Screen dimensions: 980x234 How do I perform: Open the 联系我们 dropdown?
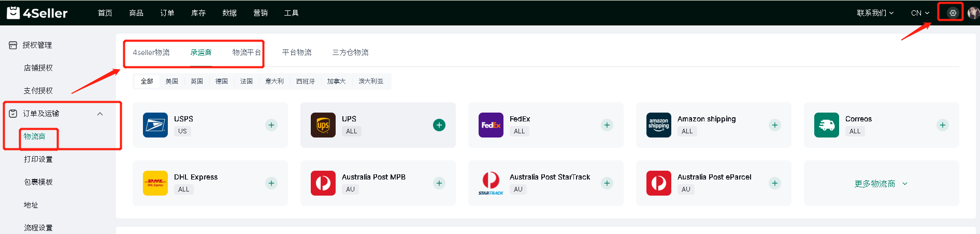tap(875, 13)
